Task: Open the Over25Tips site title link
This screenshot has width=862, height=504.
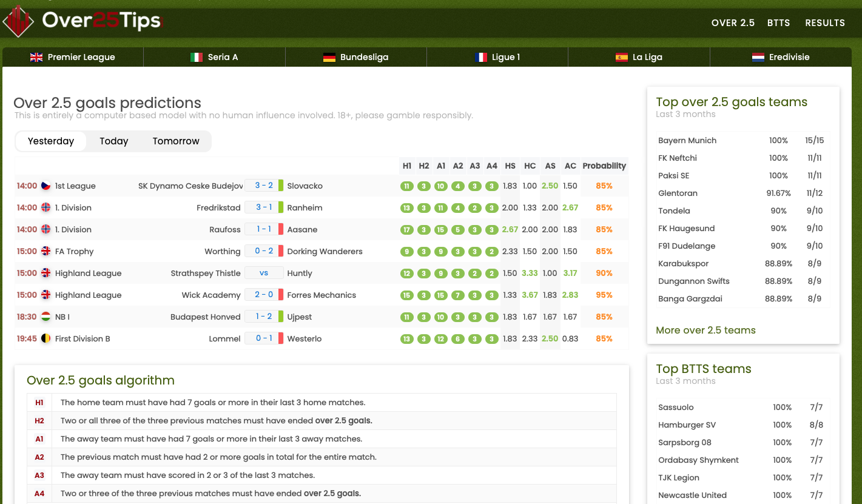Action: point(101,21)
